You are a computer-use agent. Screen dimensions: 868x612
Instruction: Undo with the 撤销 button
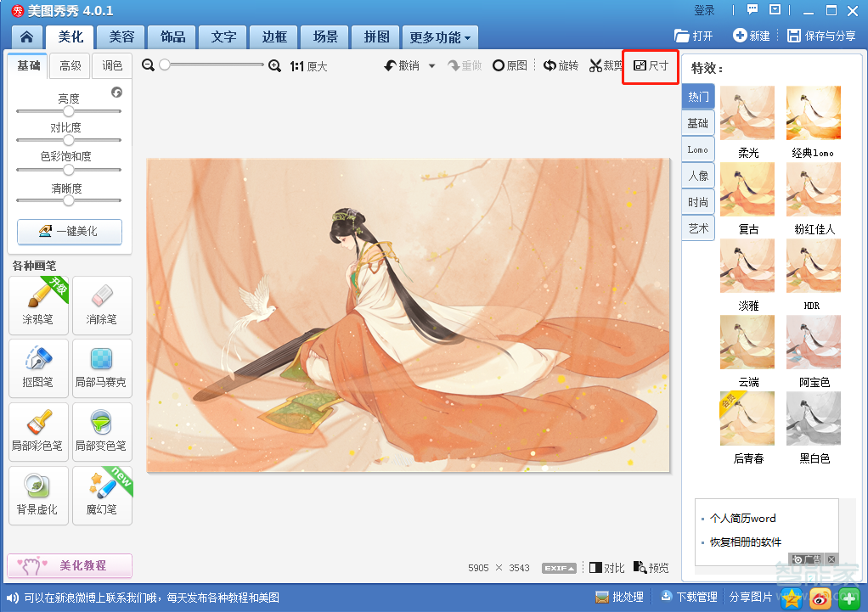tap(402, 66)
